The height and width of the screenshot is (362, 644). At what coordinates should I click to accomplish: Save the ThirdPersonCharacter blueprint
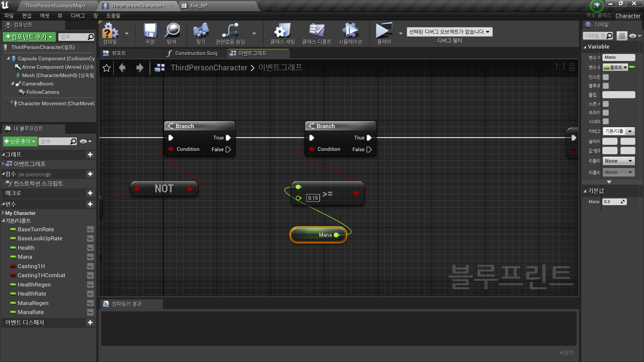pyautogui.click(x=150, y=33)
